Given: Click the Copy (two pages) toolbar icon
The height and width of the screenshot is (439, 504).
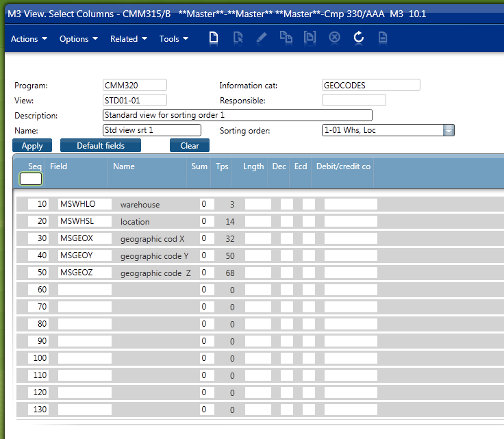Looking at the screenshot, I should (286, 38).
